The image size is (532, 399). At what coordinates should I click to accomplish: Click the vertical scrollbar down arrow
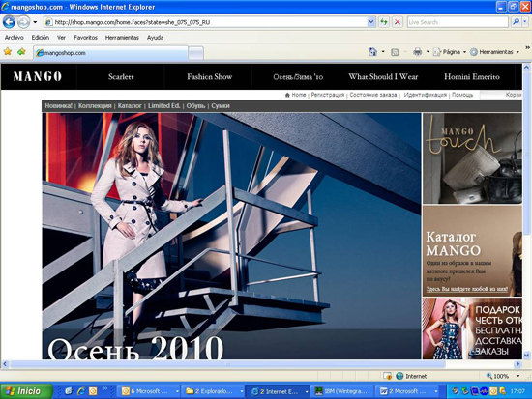pos(526,356)
